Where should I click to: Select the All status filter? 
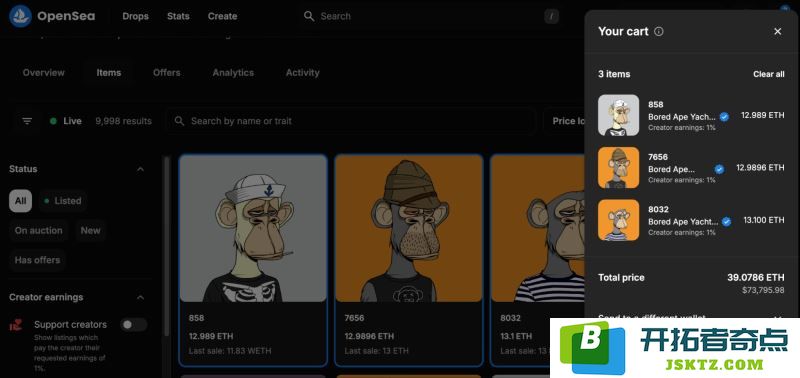pos(20,201)
